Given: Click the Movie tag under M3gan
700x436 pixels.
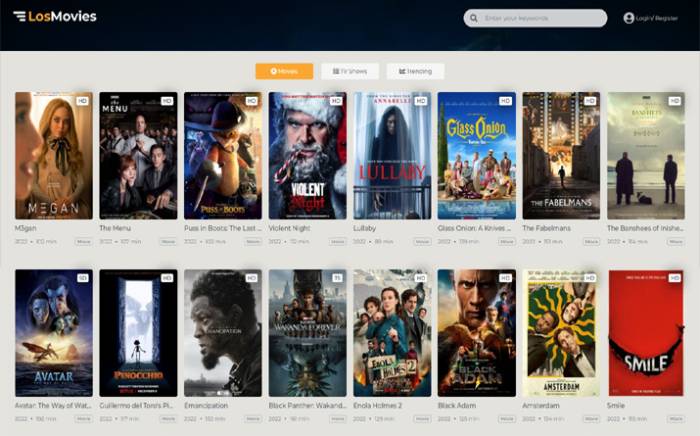Looking at the screenshot, I should coord(83,242).
